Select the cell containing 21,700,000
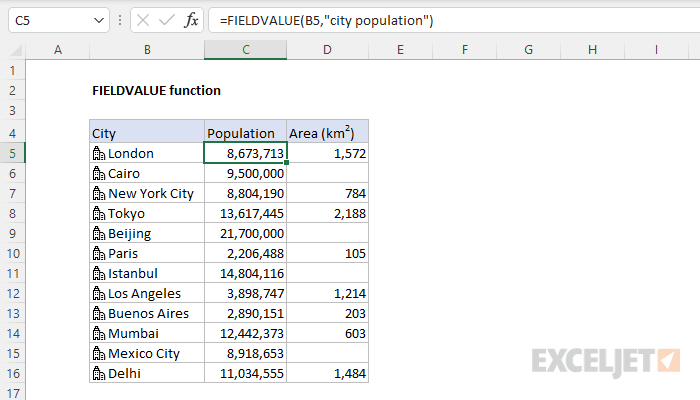The image size is (700, 400). pyautogui.click(x=246, y=233)
